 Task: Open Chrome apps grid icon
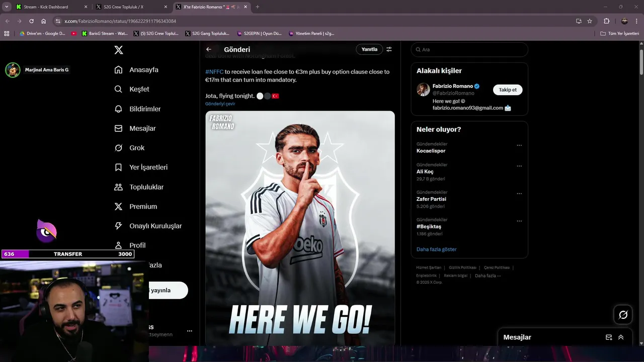7,34
